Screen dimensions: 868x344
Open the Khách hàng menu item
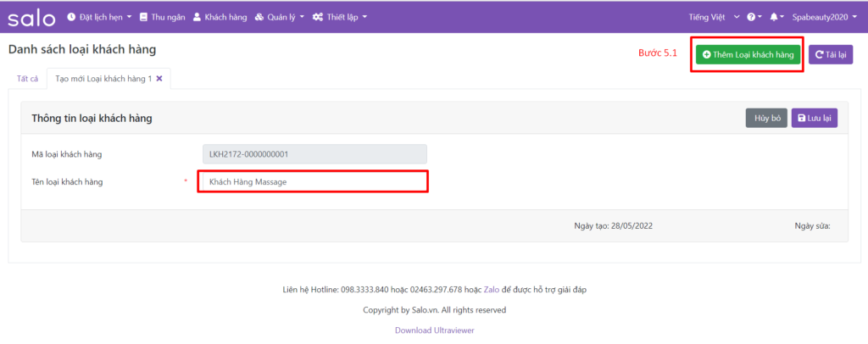pyautogui.click(x=220, y=17)
